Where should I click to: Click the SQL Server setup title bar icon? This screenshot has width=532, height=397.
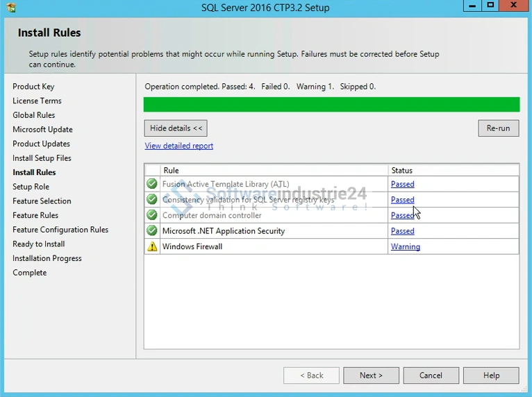10,8
